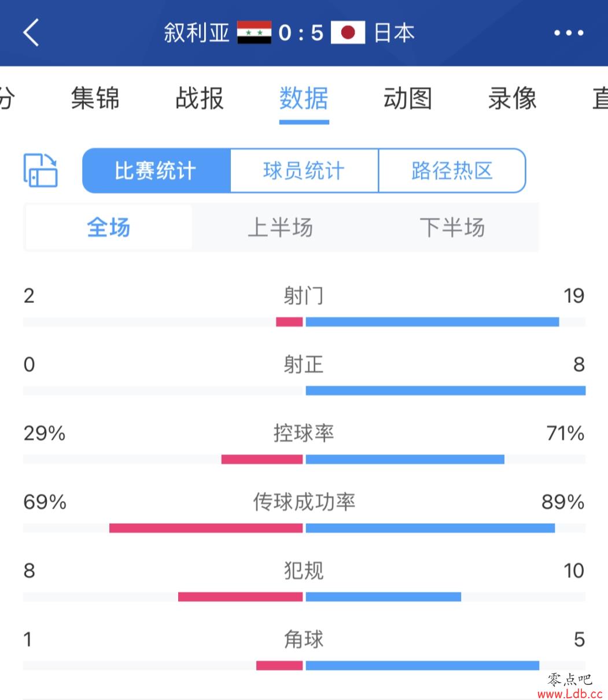Show 全场 full-match statistics
The width and height of the screenshot is (608, 700).
point(109,227)
